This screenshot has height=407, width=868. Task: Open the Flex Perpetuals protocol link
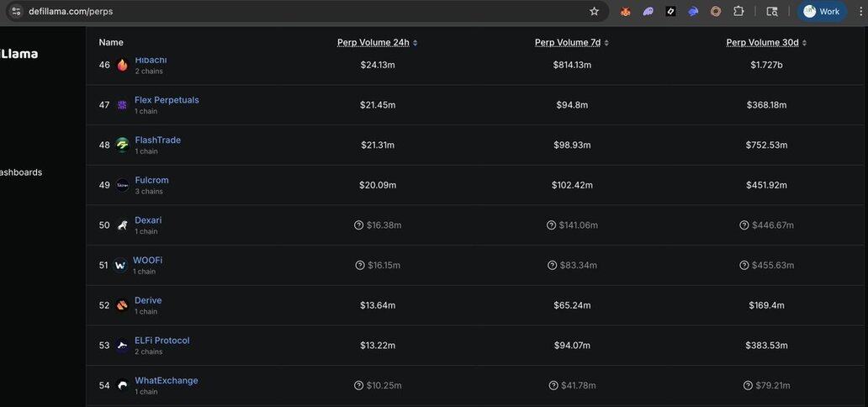[167, 100]
